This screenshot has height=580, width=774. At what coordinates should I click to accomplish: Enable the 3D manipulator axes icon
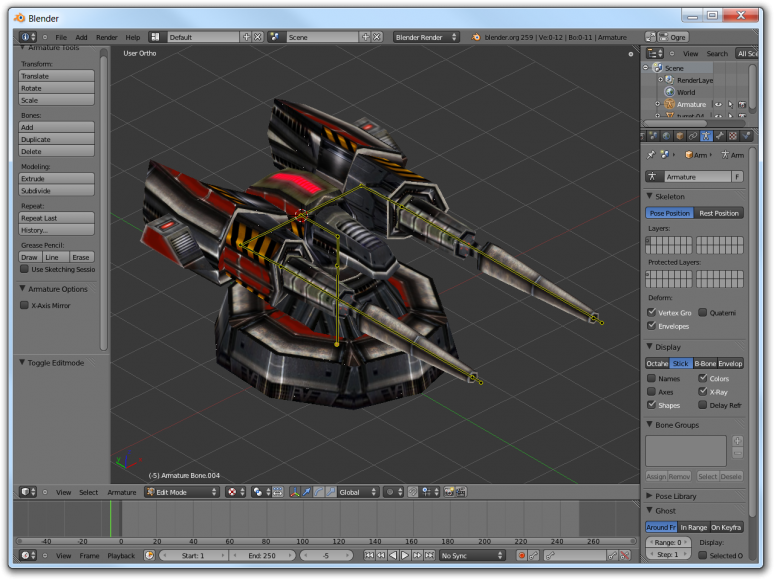(x=295, y=492)
